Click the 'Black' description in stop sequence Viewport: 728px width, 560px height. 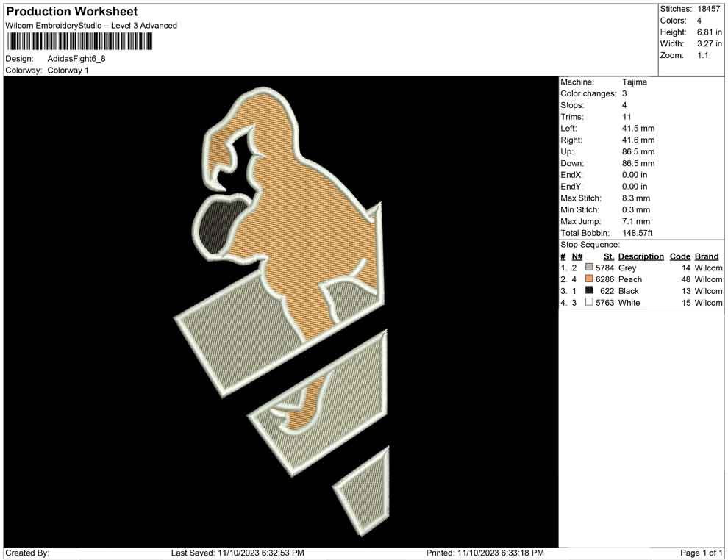[x=629, y=291]
